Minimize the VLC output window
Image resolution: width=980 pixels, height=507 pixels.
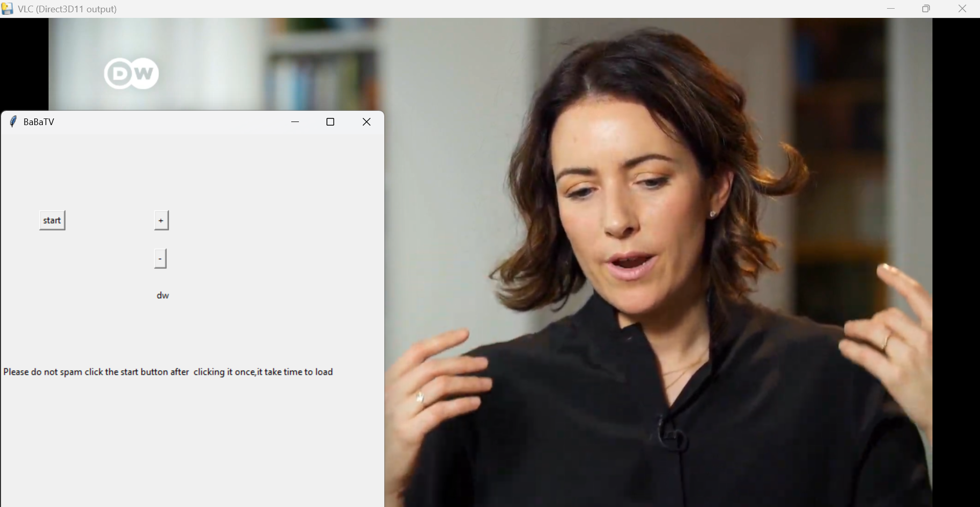pyautogui.click(x=891, y=9)
